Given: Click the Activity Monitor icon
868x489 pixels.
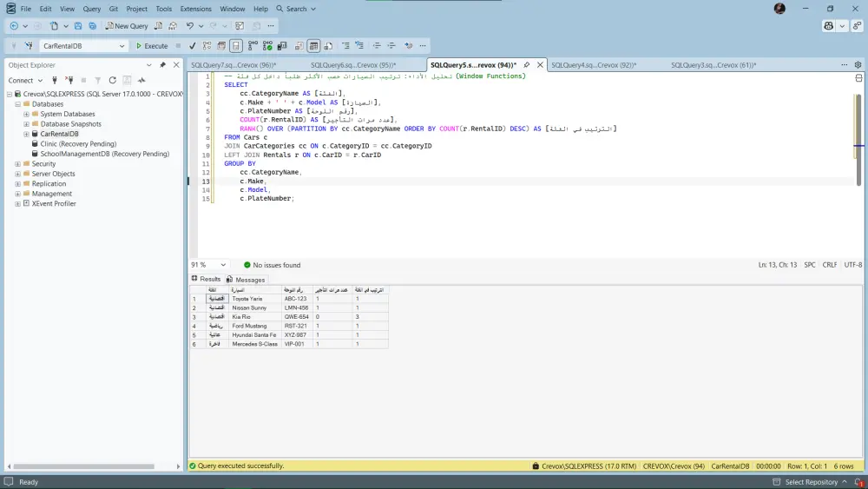Looking at the screenshot, I should 141,80.
